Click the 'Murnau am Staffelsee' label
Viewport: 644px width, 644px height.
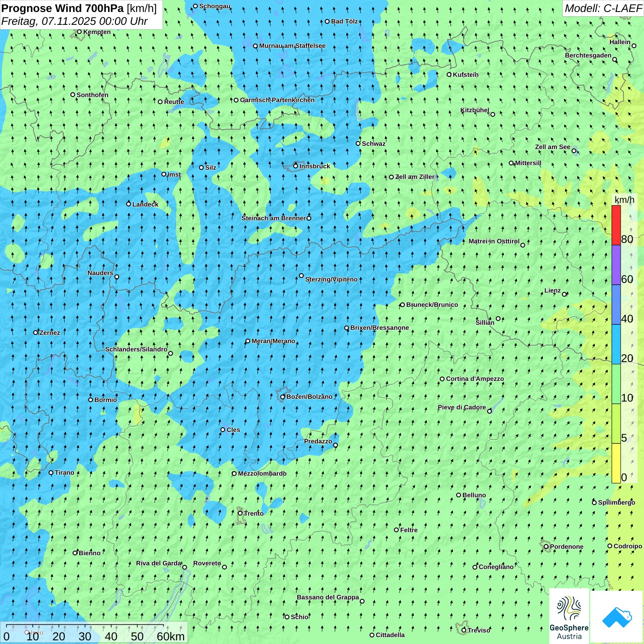click(292, 46)
